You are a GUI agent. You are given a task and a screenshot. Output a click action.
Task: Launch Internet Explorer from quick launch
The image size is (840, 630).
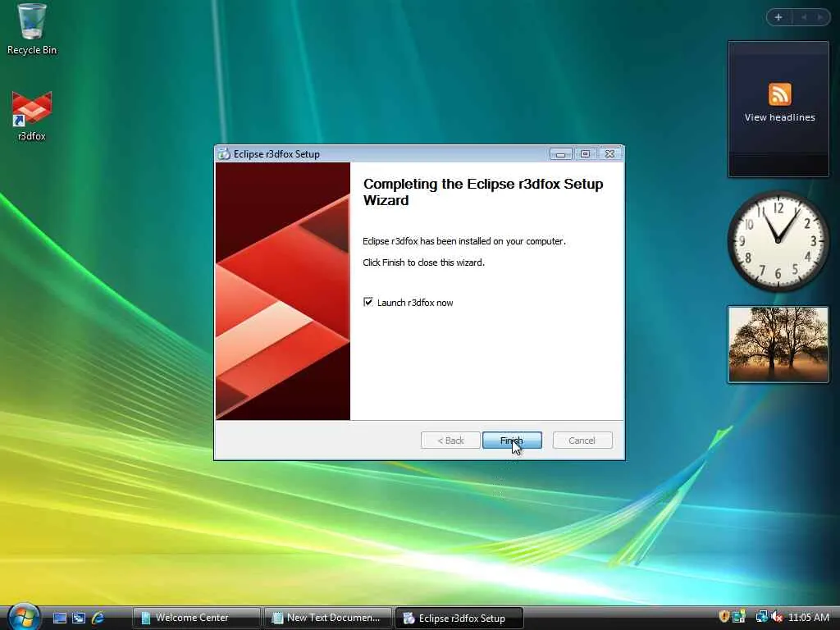click(x=98, y=618)
